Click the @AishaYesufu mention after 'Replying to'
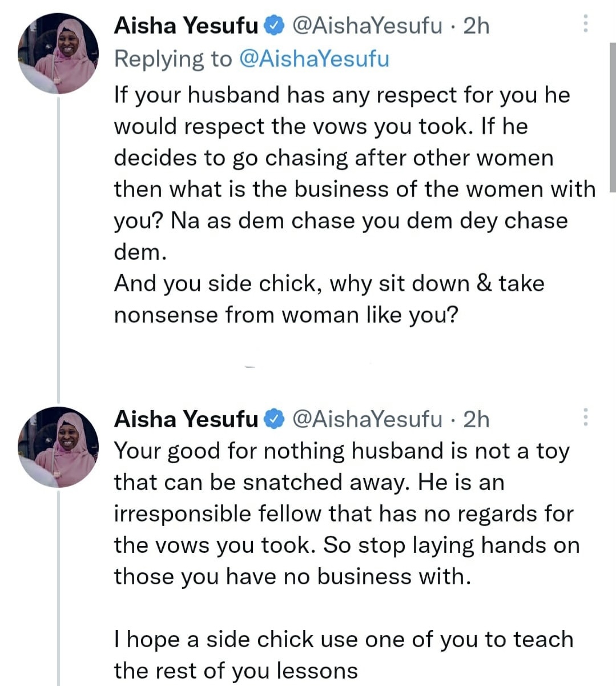616x686 pixels. (313, 59)
